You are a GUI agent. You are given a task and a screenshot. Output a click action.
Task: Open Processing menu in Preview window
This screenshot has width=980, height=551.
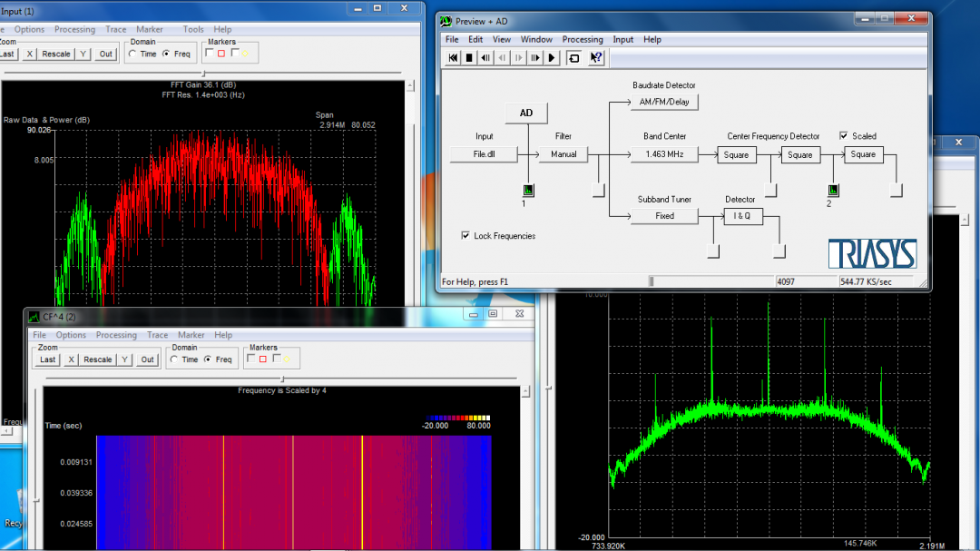(582, 40)
